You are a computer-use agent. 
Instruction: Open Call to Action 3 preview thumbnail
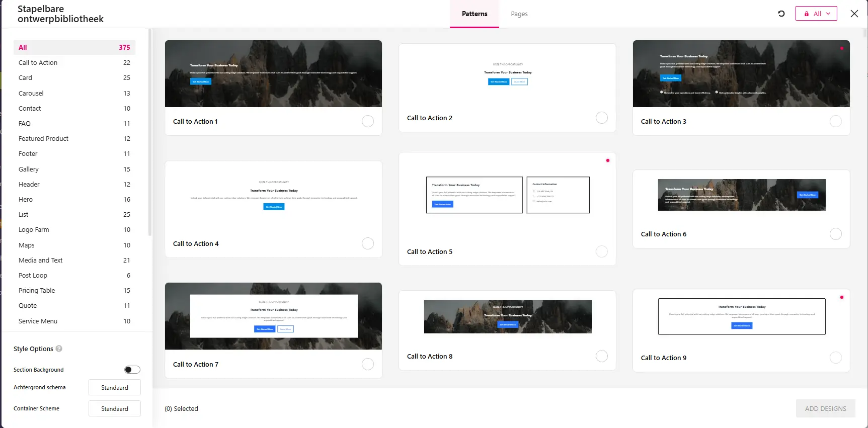pyautogui.click(x=741, y=73)
